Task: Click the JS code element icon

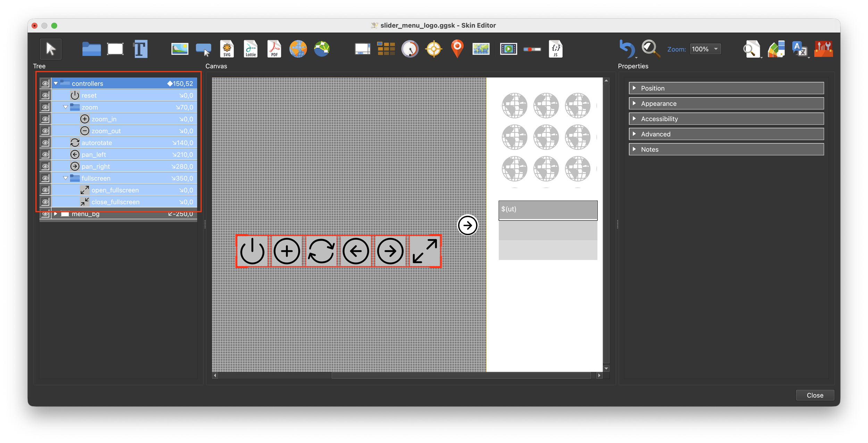Action: coord(556,49)
